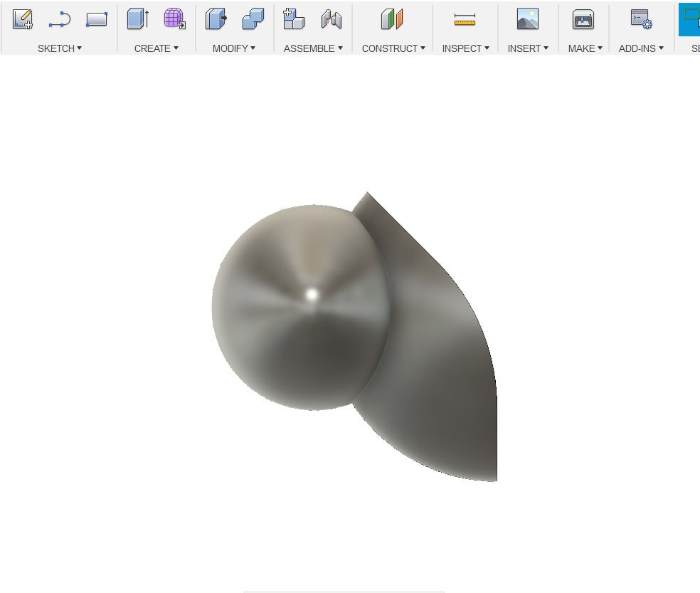Choose the Rectangle sketch tool
700x593 pixels.
pyautogui.click(x=96, y=20)
